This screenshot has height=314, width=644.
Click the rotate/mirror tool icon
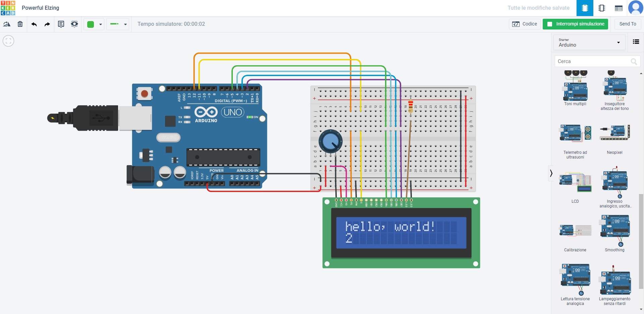pyautogui.click(x=7, y=24)
